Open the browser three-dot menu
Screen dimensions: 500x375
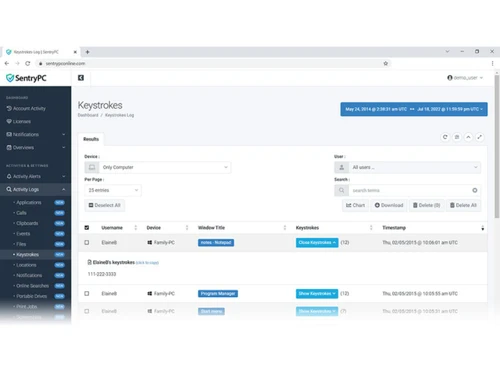[x=492, y=63]
